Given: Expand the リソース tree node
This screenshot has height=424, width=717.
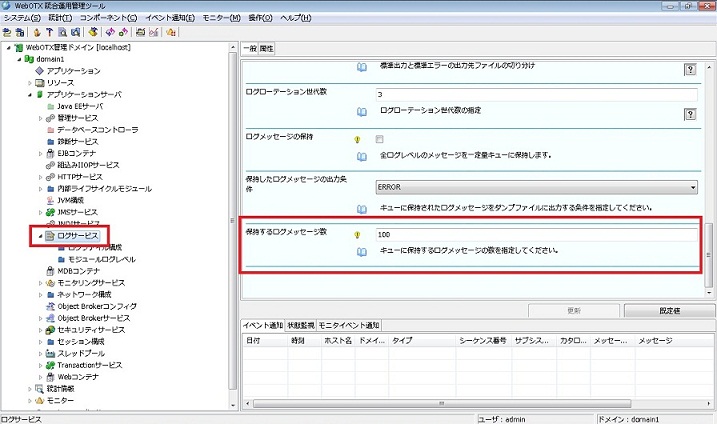Looking at the screenshot, I should click(30, 83).
